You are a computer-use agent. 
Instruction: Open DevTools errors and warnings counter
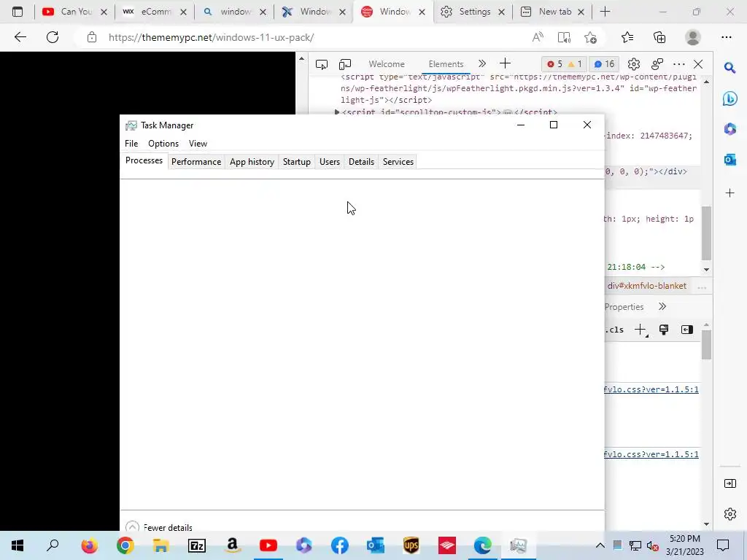click(x=564, y=64)
